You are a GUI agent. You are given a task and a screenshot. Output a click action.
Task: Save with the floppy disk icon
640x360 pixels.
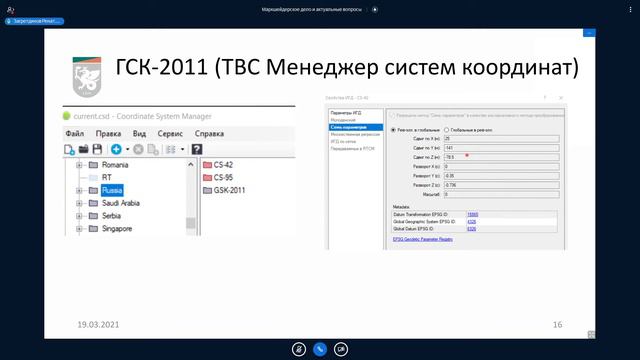point(97,149)
